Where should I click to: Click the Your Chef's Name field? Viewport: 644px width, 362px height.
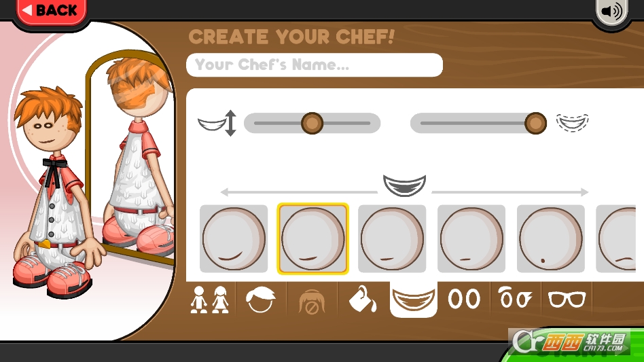[315, 65]
